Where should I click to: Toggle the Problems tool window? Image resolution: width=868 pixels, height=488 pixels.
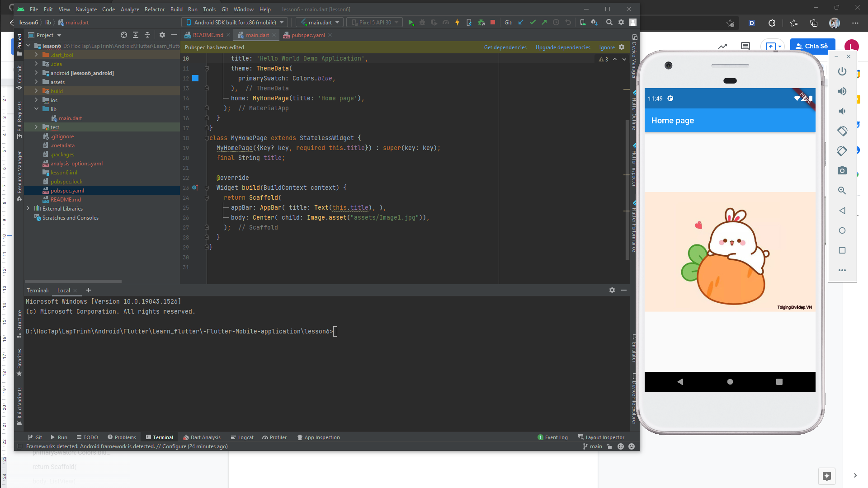pyautogui.click(x=121, y=437)
